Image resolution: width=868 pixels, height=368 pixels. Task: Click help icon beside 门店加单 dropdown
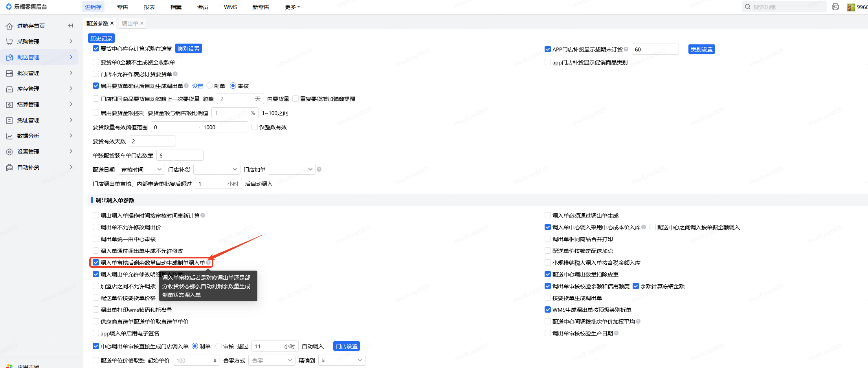pos(319,169)
